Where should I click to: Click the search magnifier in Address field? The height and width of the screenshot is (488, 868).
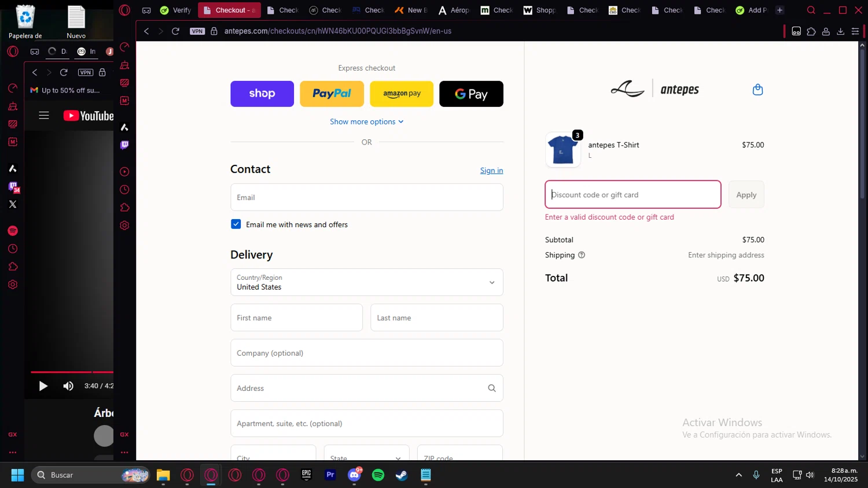[492, 388]
